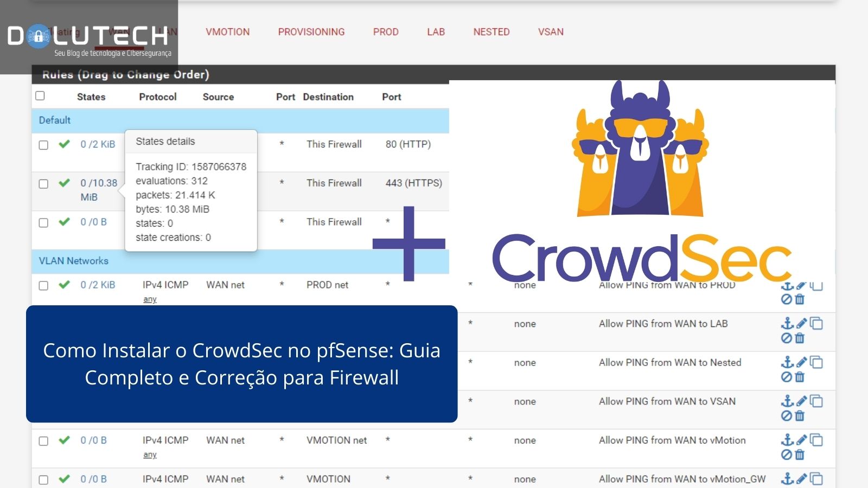The image size is (868, 488).
Task: Disable the Allow PING from WAN to VSAN rule
Action: tap(787, 416)
